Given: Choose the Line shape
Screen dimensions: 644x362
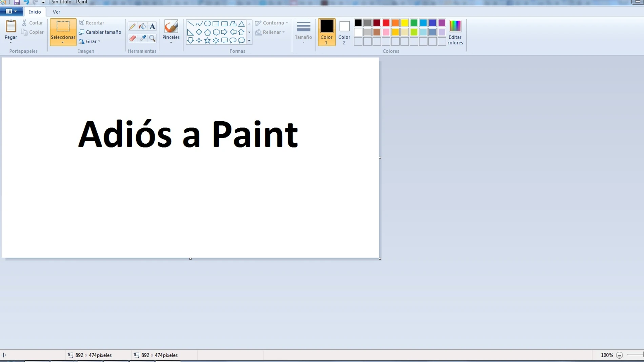Looking at the screenshot, I should coord(190,24).
